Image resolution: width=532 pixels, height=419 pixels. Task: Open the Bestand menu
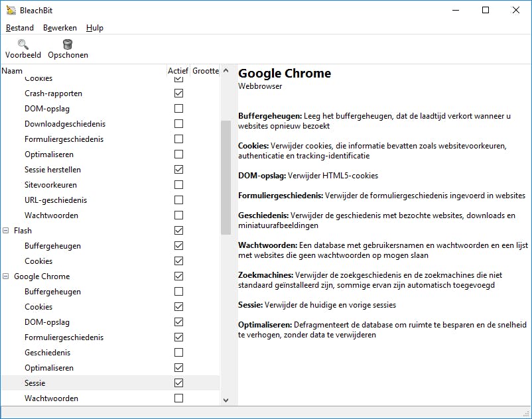tap(20, 28)
